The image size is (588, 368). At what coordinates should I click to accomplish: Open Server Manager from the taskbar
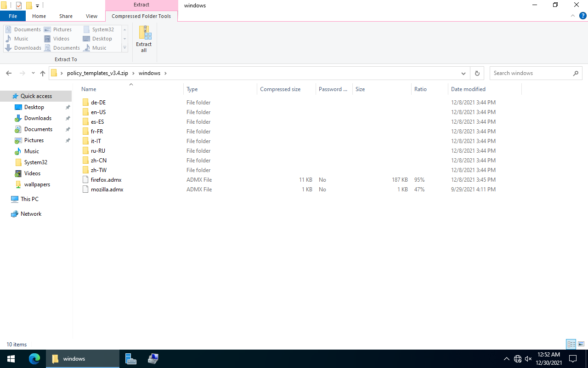(131, 359)
